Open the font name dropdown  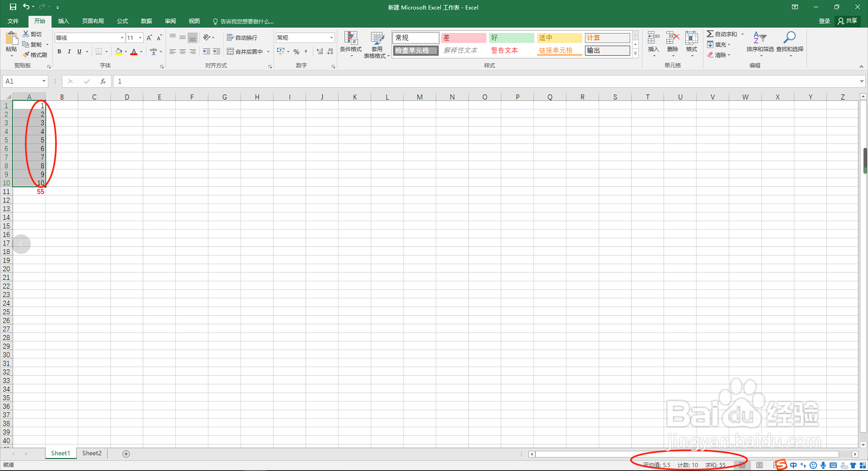[122, 37]
